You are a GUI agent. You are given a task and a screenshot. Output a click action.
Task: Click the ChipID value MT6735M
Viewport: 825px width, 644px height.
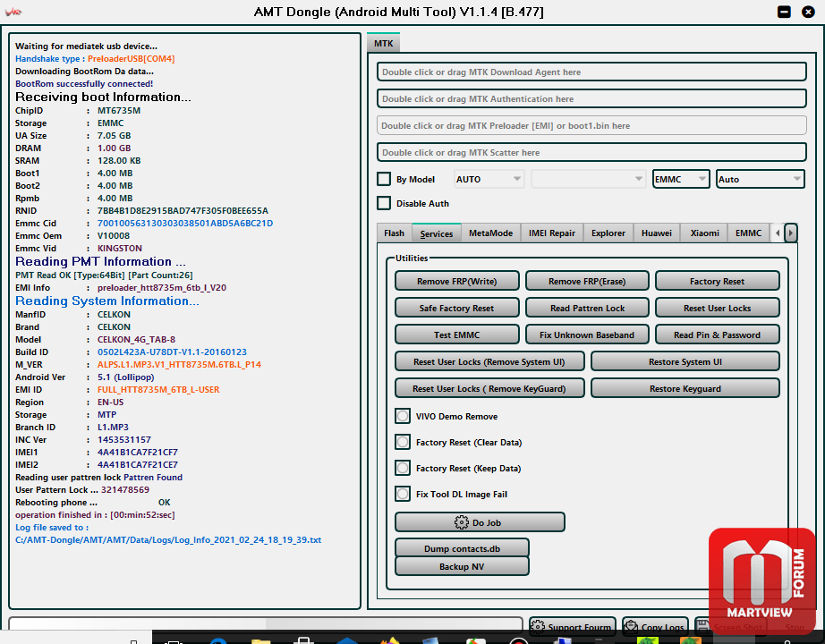(x=119, y=111)
